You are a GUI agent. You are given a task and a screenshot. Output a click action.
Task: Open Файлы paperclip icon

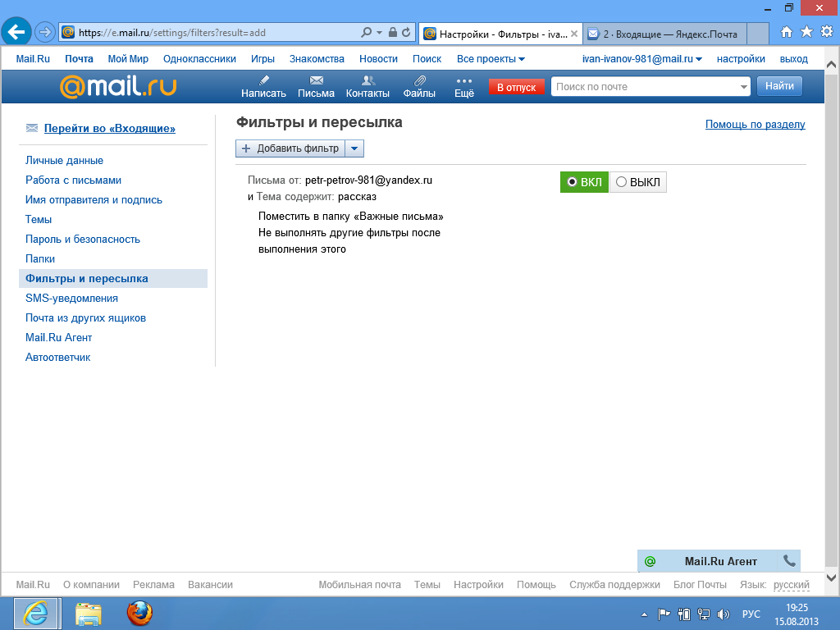tap(419, 80)
